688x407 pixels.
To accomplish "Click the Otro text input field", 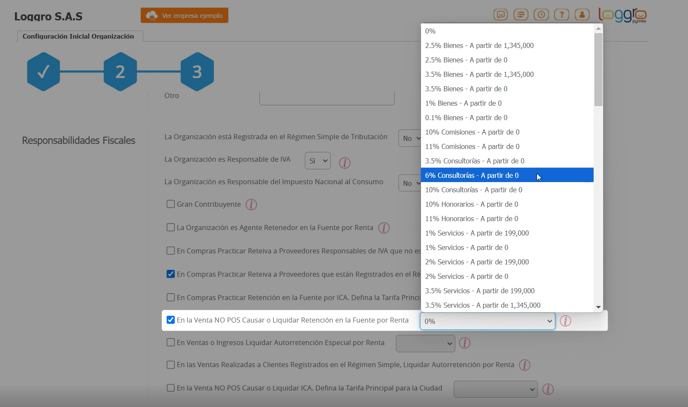I will [327, 98].
